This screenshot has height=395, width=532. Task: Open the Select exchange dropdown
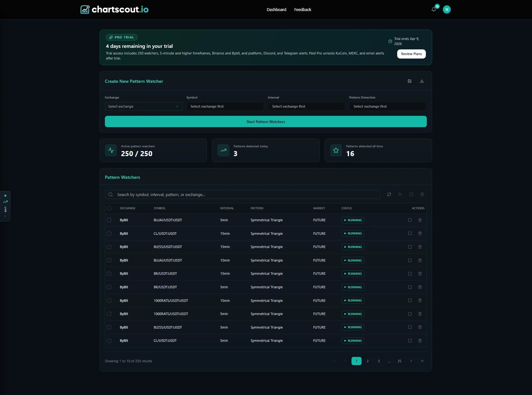(x=143, y=106)
